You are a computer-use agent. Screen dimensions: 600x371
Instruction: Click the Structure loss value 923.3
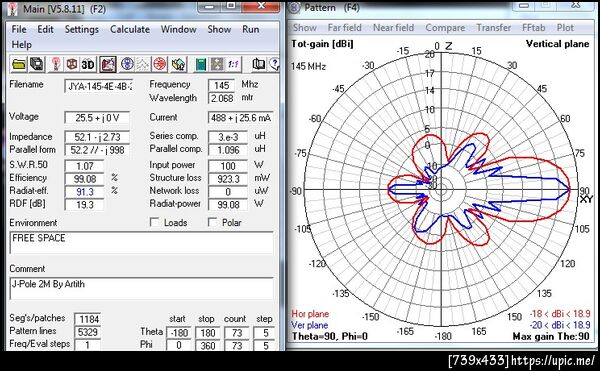pyautogui.click(x=228, y=179)
